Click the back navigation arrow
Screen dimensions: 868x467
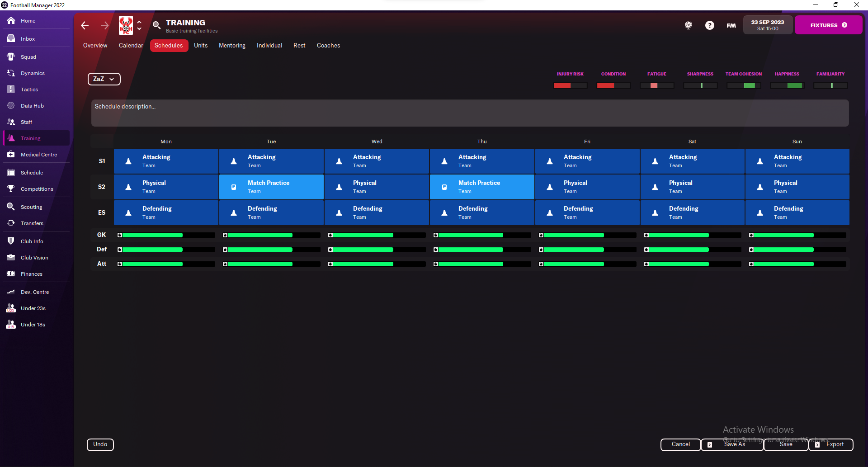85,25
